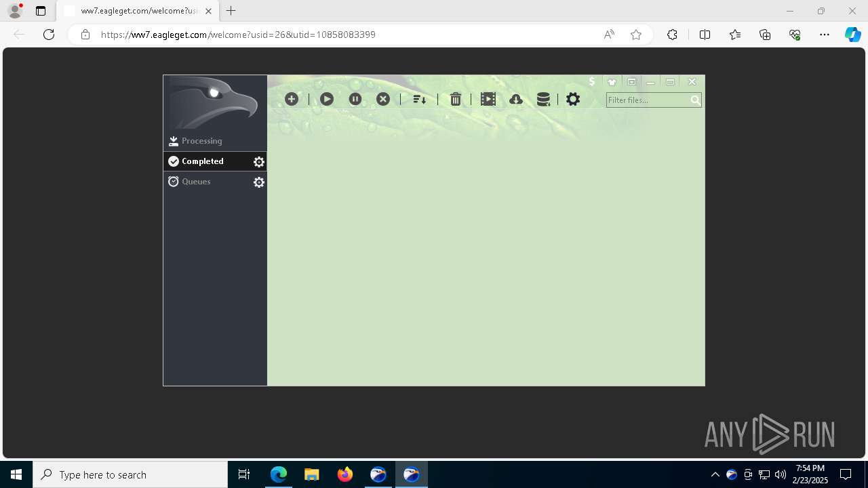Switch to the Processing list
This screenshot has height=488, width=868.
215,141
